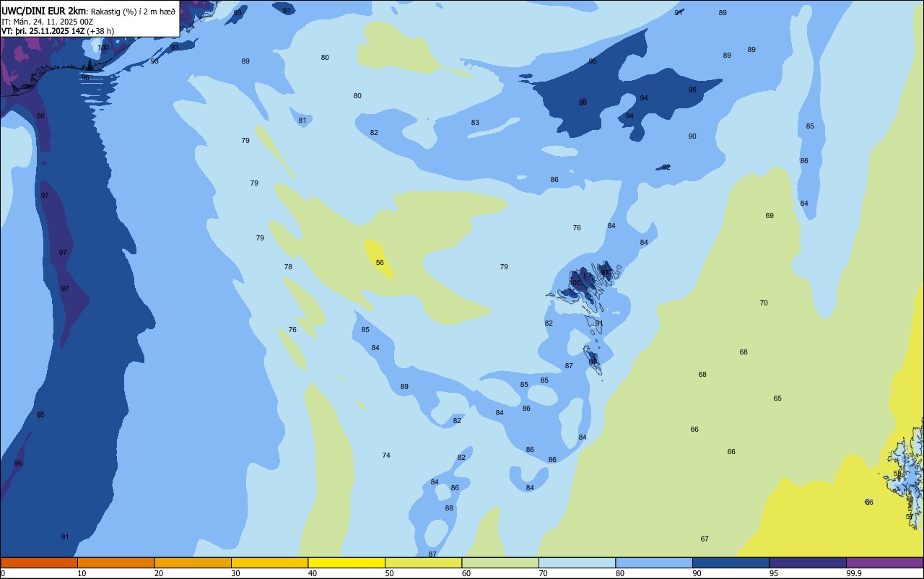The image size is (924, 579).
Task: Click the "74" humidity value on the map
Action: (x=386, y=456)
